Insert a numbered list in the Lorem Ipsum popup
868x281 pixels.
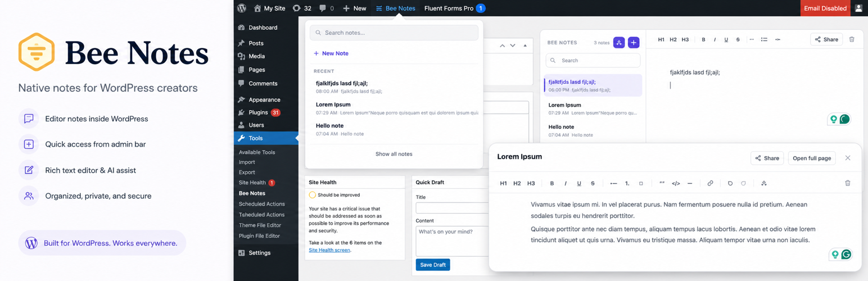point(627,183)
